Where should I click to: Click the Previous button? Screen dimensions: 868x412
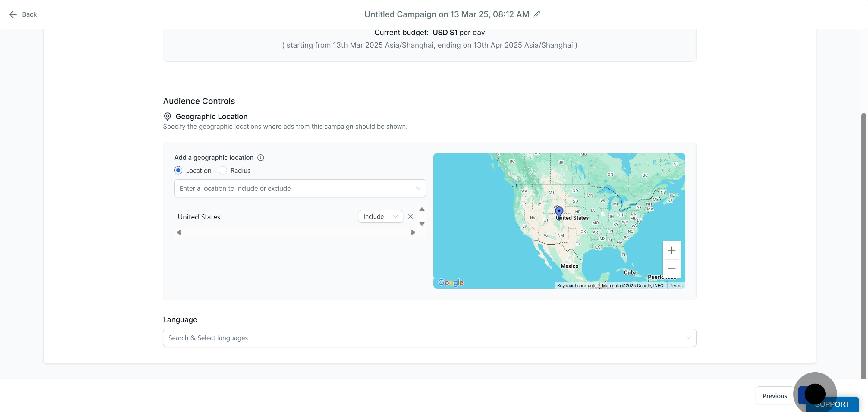(x=775, y=396)
